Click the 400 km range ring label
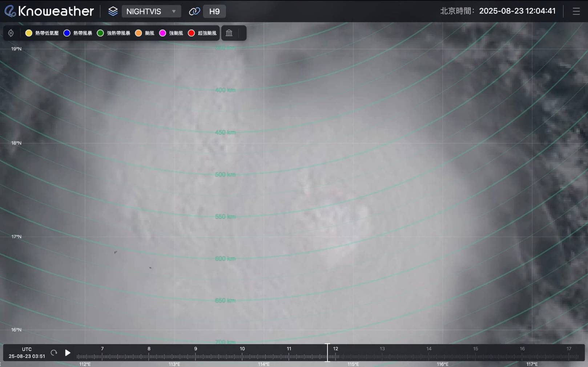 (225, 90)
